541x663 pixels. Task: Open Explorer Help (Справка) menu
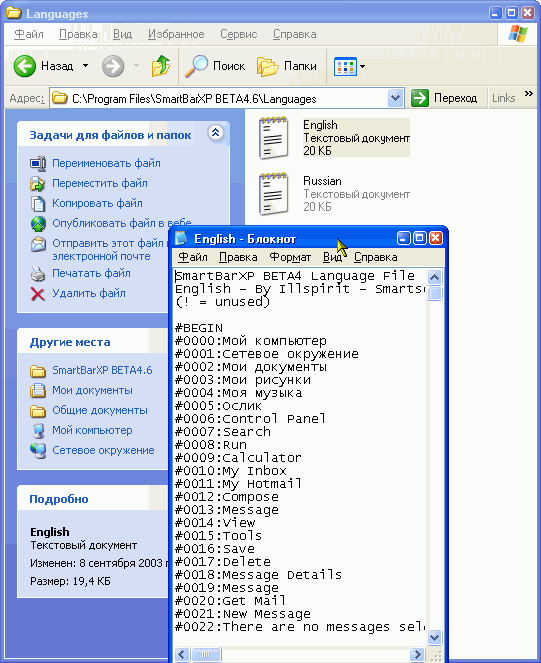[294, 34]
